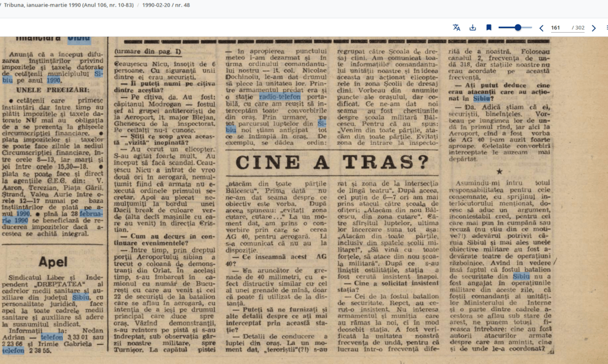Download the current newspaper page

(472, 28)
